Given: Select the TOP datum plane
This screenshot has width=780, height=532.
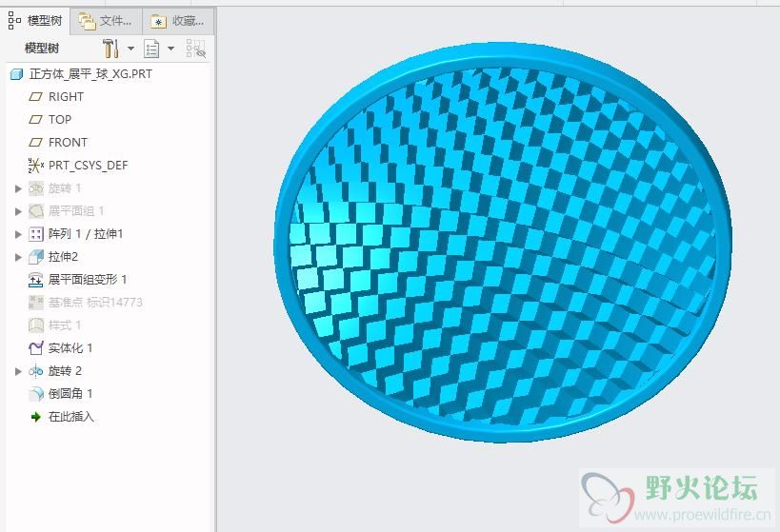Looking at the screenshot, I should point(60,119).
